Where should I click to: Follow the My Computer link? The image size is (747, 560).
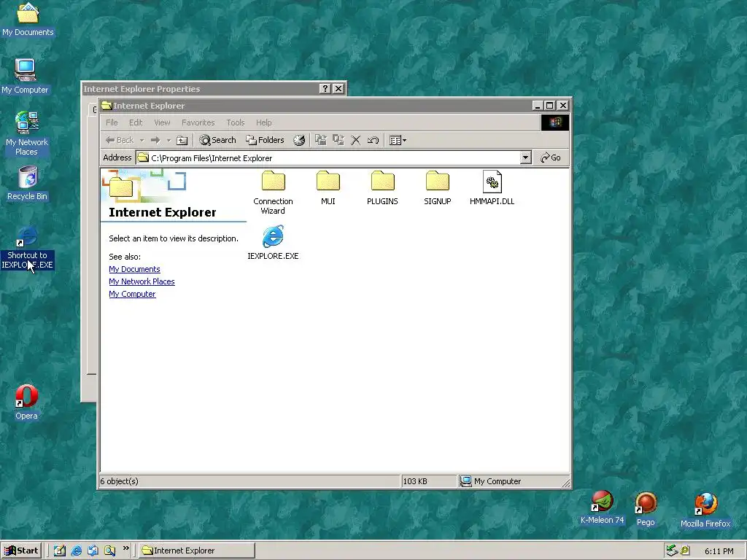(x=132, y=294)
